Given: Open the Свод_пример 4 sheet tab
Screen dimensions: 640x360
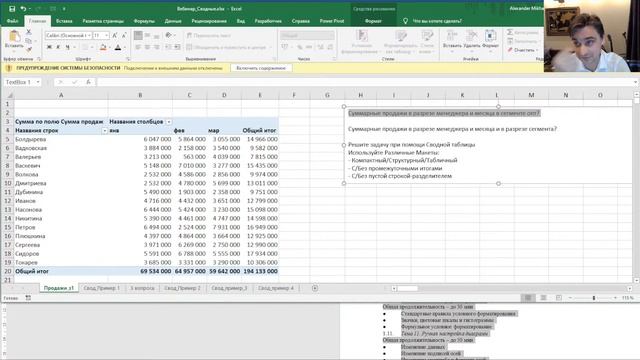Looking at the screenshot, I should (276, 288).
